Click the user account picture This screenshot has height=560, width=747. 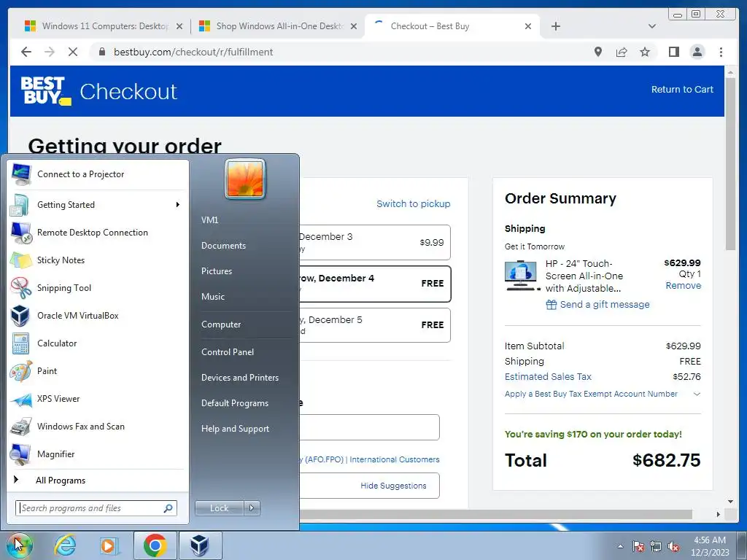[245, 179]
